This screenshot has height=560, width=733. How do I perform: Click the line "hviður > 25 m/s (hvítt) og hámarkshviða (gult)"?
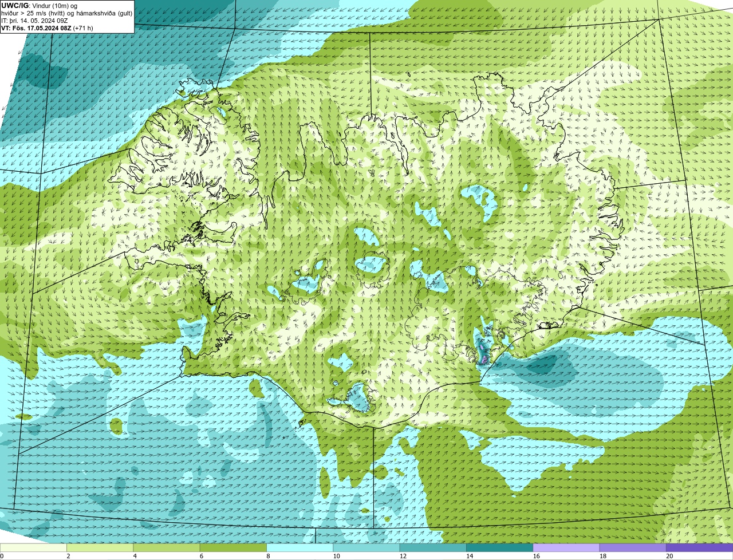[x=66, y=13]
